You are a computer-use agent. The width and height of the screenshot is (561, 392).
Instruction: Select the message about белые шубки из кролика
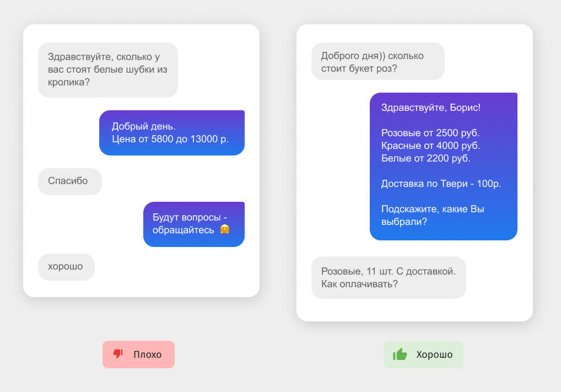pyautogui.click(x=108, y=70)
